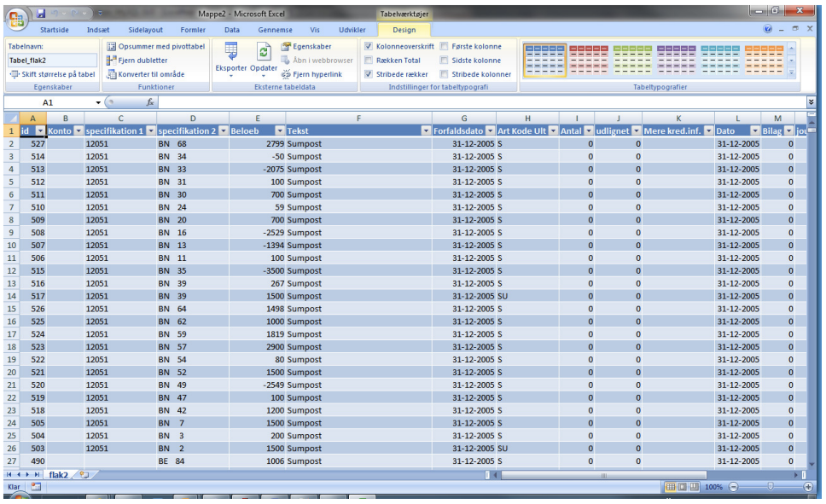This screenshot has height=504, width=826.
Task: Open the filter dropdown for specifikation 2
Action: pos(223,130)
